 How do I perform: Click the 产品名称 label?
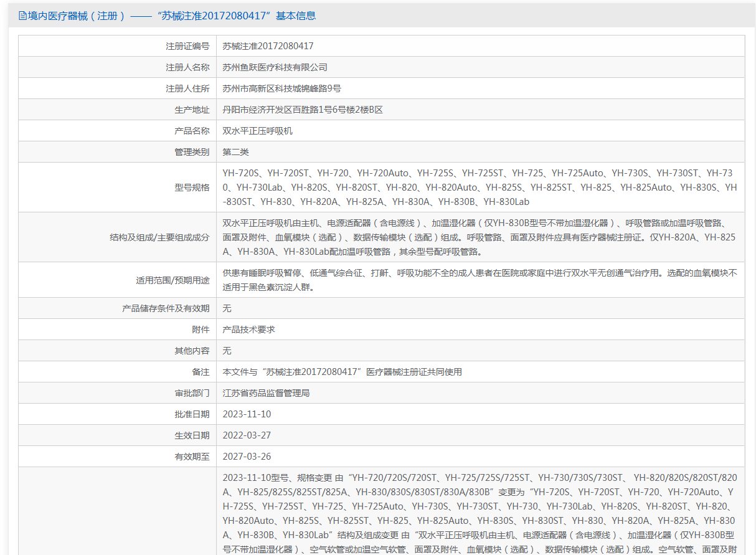click(192, 131)
